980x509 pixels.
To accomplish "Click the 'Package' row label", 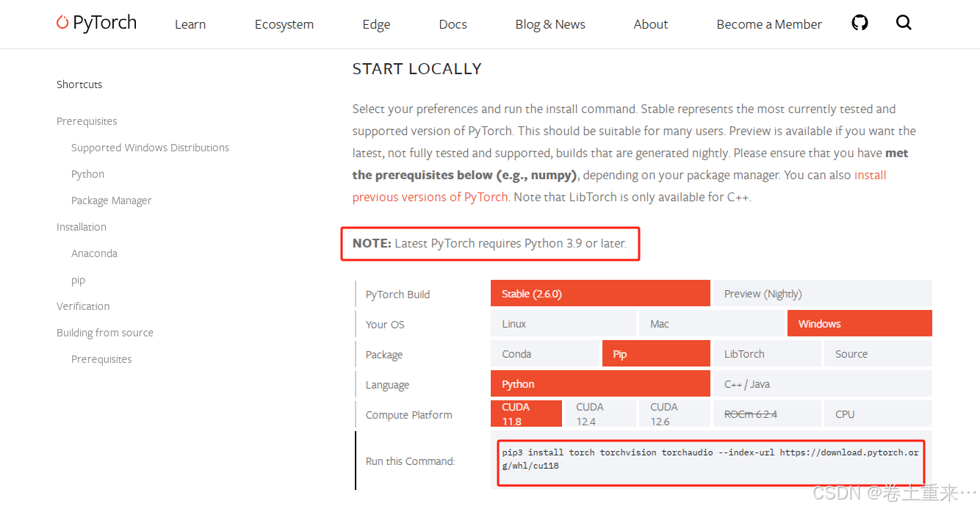I will (384, 355).
